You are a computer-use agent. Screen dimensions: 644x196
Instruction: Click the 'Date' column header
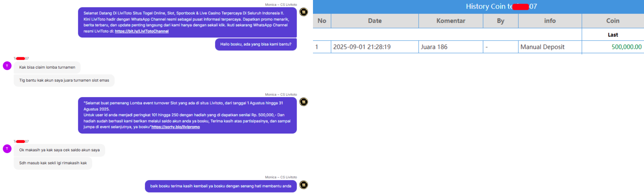375,21
